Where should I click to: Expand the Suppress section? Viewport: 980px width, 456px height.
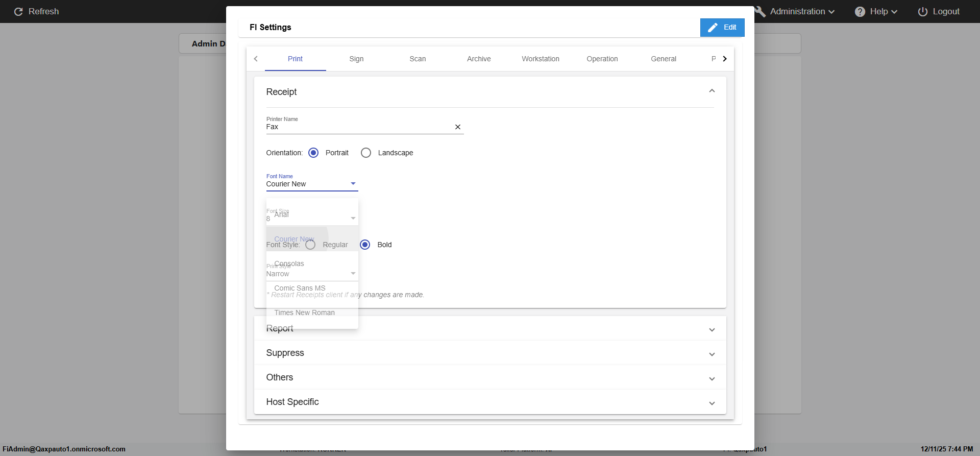[x=712, y=354]
